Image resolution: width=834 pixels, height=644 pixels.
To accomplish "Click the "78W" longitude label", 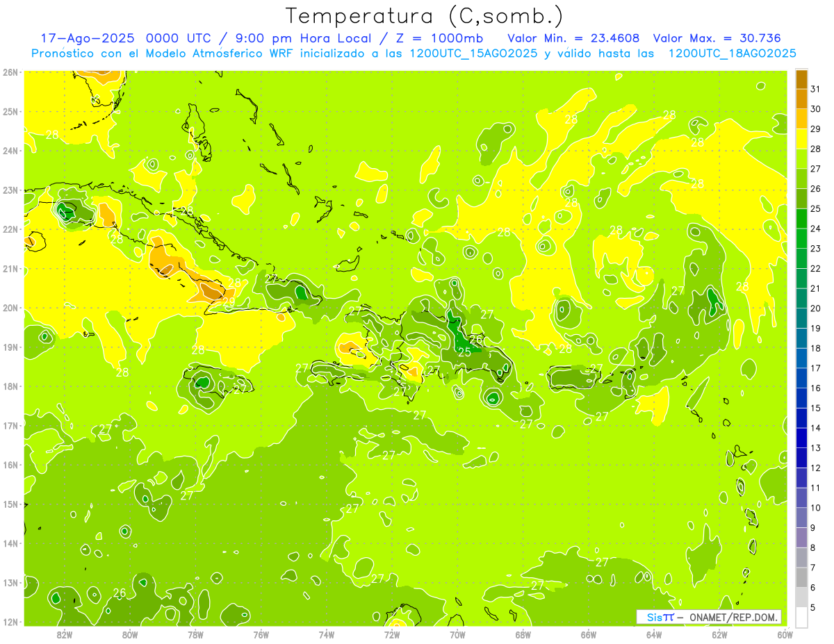I will point(195,634).
